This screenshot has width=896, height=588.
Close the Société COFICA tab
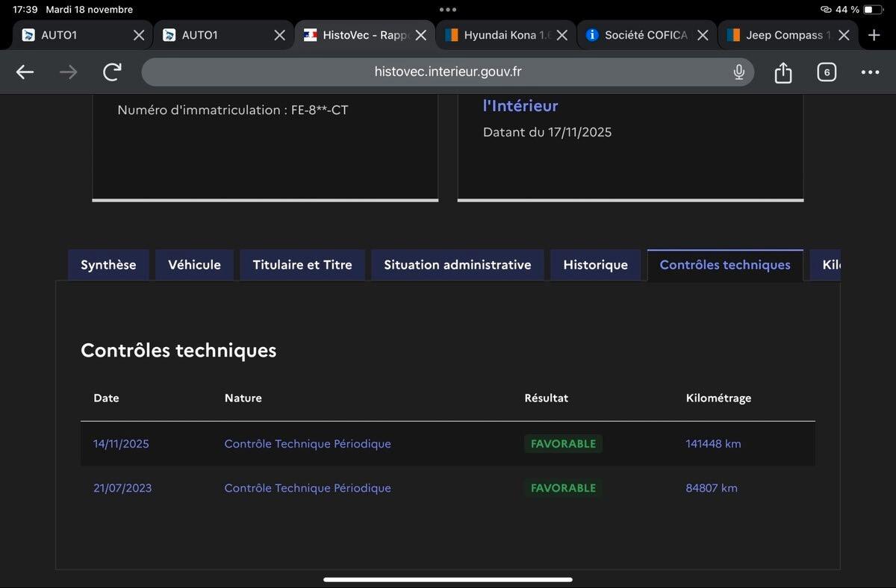point(703,35)
